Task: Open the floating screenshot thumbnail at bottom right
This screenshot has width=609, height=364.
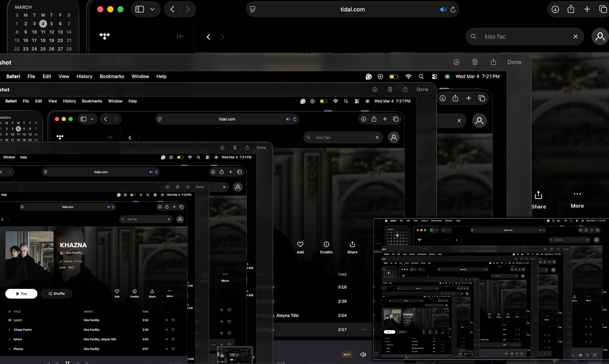Action: pos(491,289)
